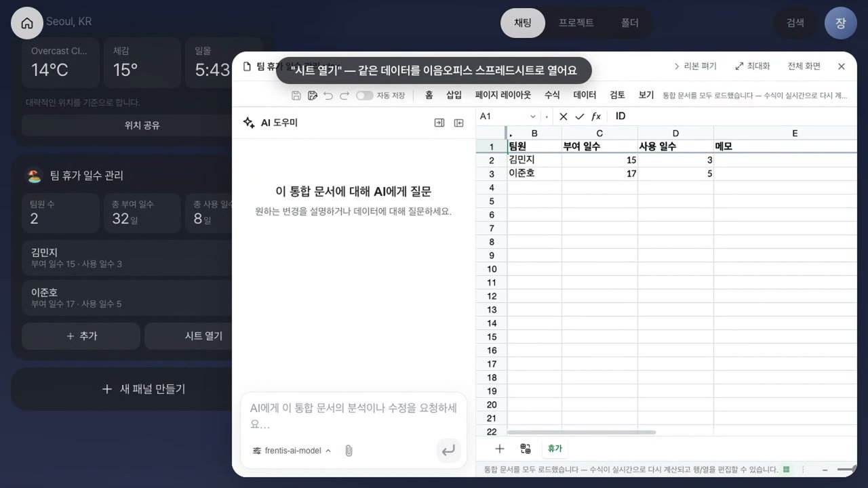Screen dimensions: 868x488
Task: Click the home icon button
Action: pyautogui.click(x=27, y=23)
